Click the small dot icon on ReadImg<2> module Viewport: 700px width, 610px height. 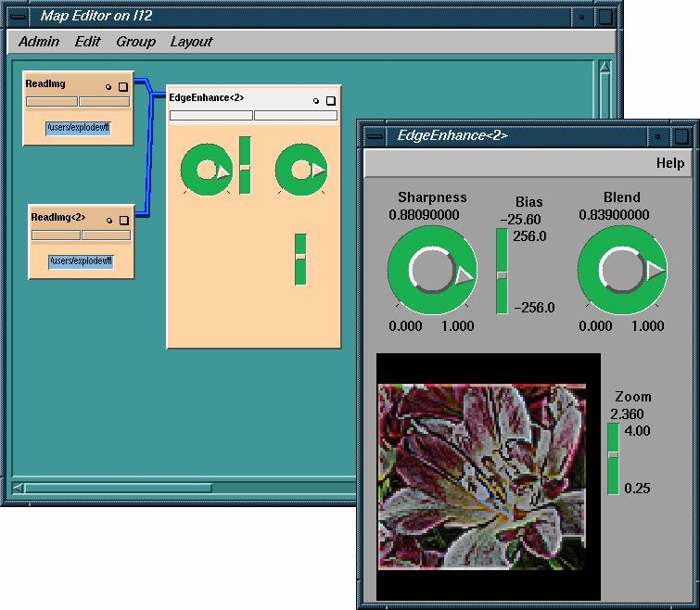click(108, 221)
